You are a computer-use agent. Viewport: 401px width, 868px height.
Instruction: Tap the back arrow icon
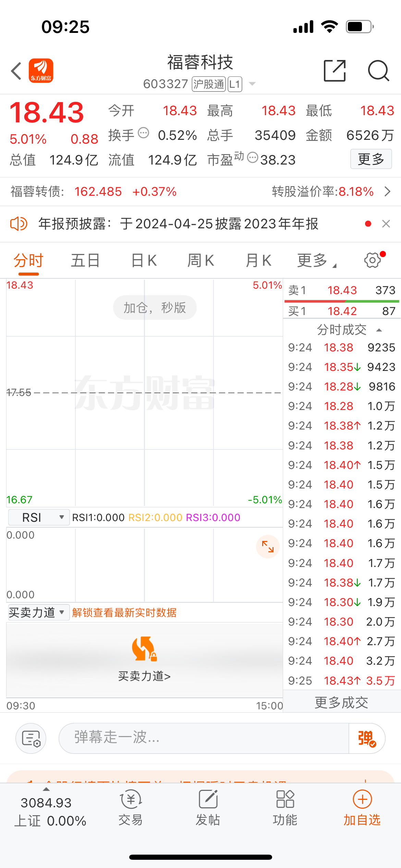(16, 71)
